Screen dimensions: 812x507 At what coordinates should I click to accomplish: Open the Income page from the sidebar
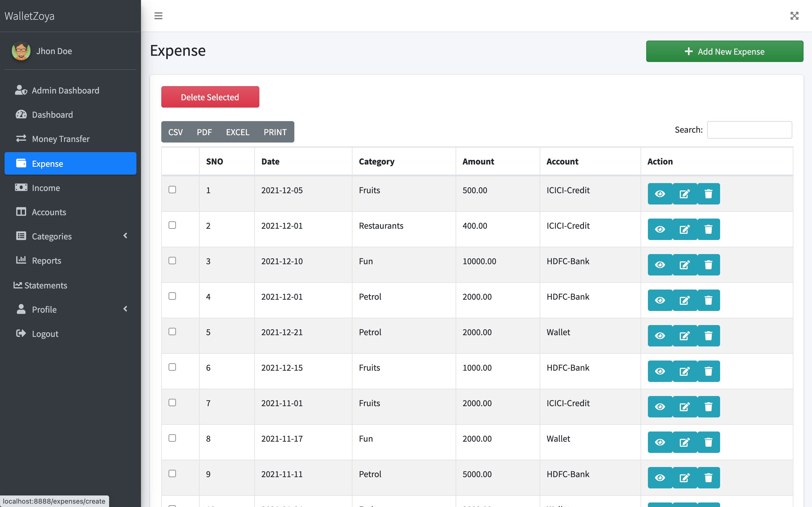click(46, 188)
